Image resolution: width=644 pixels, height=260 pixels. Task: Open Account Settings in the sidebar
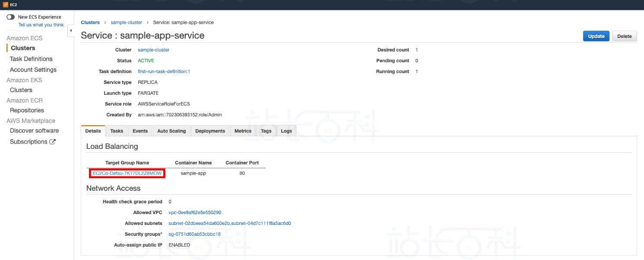pos(33,70)
